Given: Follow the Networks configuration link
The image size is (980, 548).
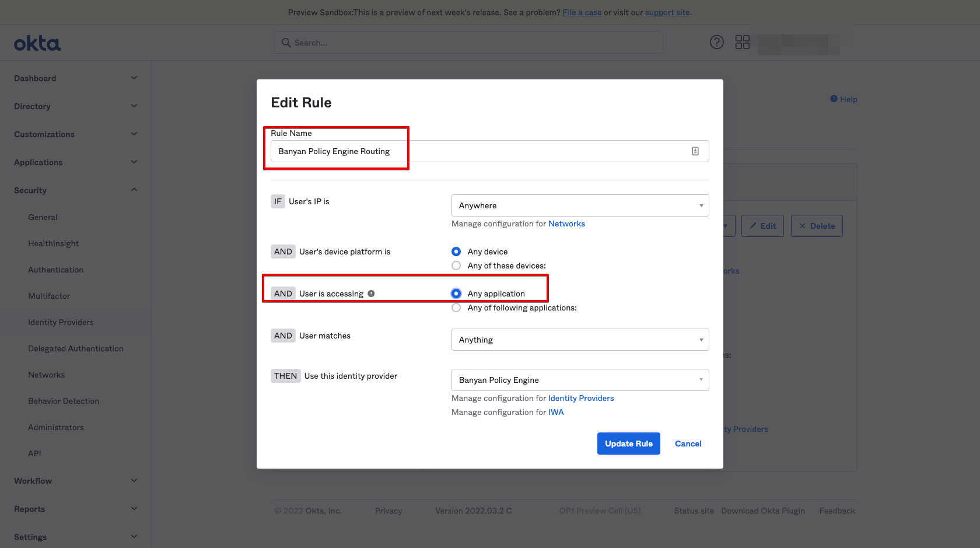Looking at the screenshot, I should pos(566,224).
